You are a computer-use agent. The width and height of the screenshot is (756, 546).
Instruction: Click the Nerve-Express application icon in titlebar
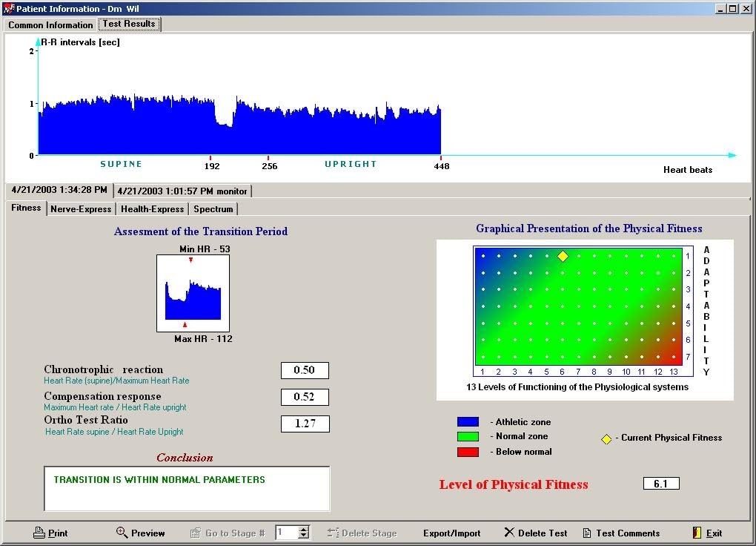7,8
